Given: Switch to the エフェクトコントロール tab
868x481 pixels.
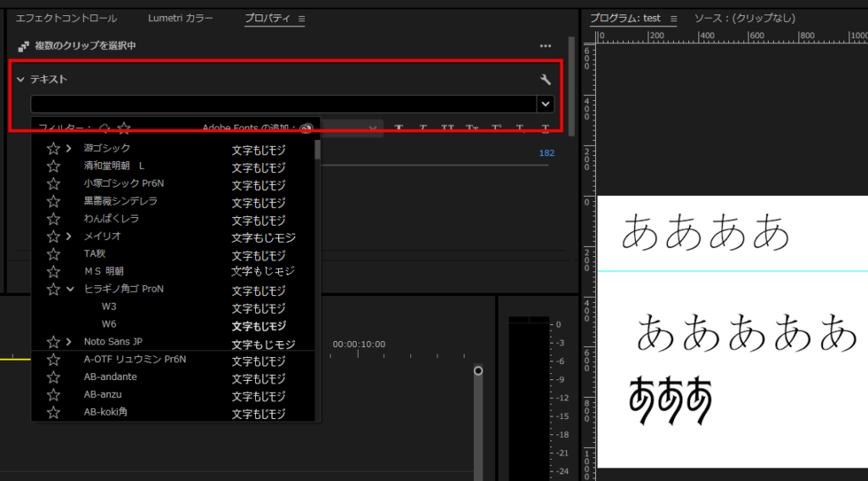Looking at the screenshot, I should [66, 18].
